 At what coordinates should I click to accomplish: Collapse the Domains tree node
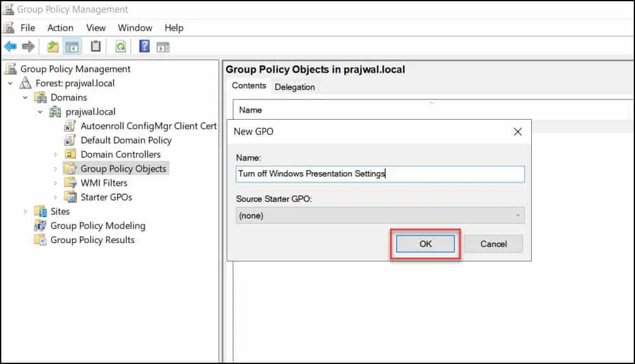tap(25, 97)
